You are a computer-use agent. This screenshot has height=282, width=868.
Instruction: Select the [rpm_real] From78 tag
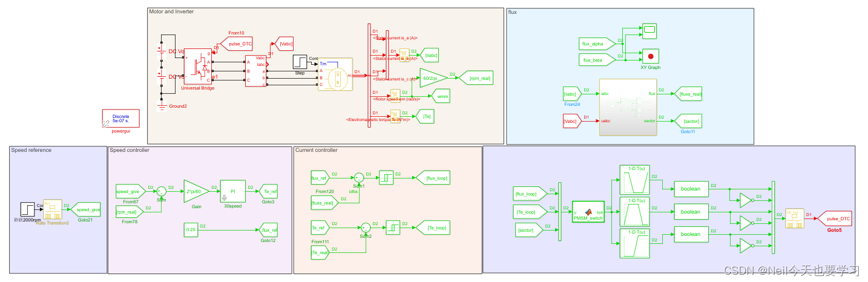coord(130,212)
